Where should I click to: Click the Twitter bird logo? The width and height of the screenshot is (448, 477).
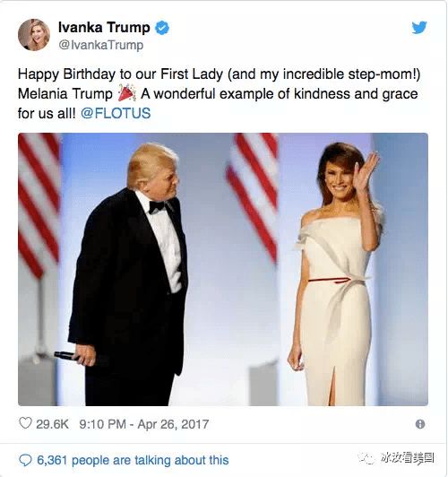419,28
